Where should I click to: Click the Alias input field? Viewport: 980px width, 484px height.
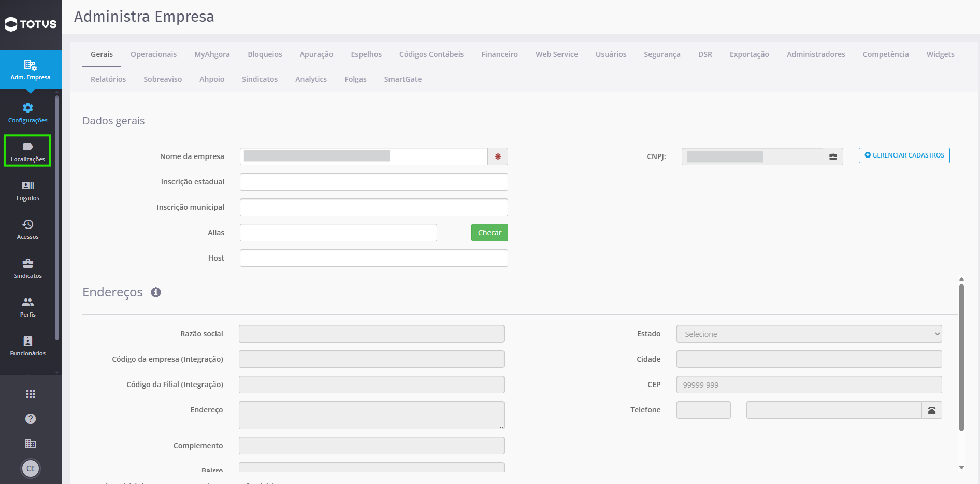point(338,233)
